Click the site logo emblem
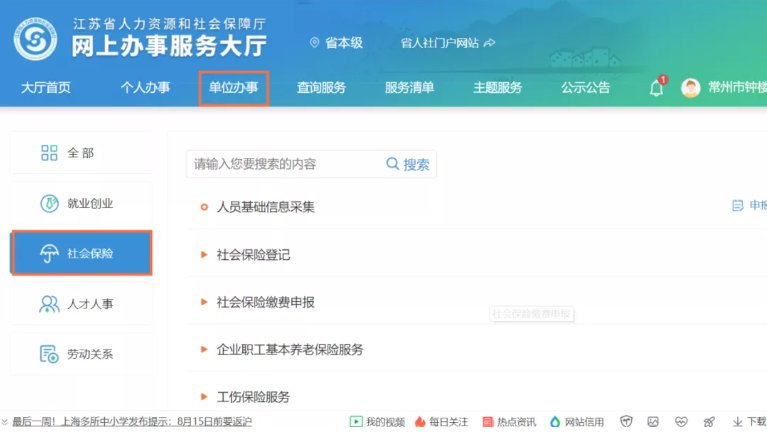Screen dimensions: 767x446 (x=35, y=39)
